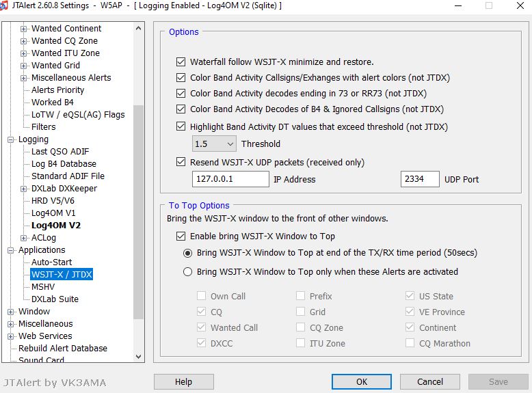Toggle the Own Call alert checkbox
The width and height of the screenshot is (532, 393).
pyautogui.click(x=201, y=296)
